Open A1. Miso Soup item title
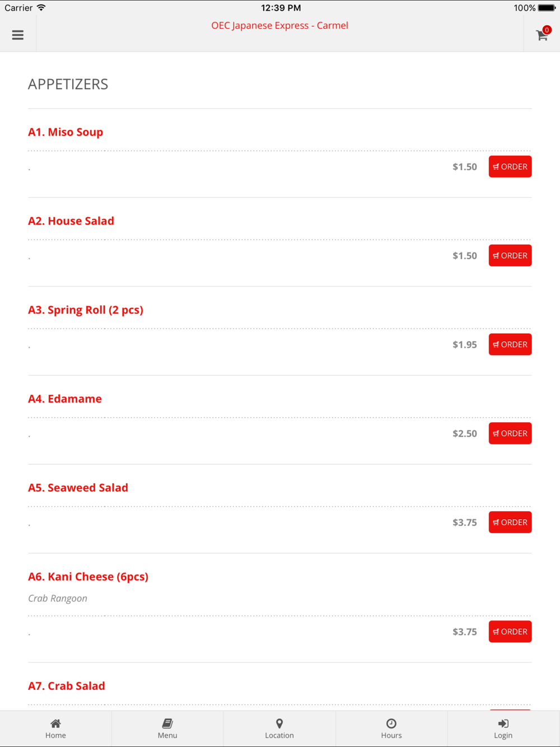560x747 pixels. (x=66, y=132)
